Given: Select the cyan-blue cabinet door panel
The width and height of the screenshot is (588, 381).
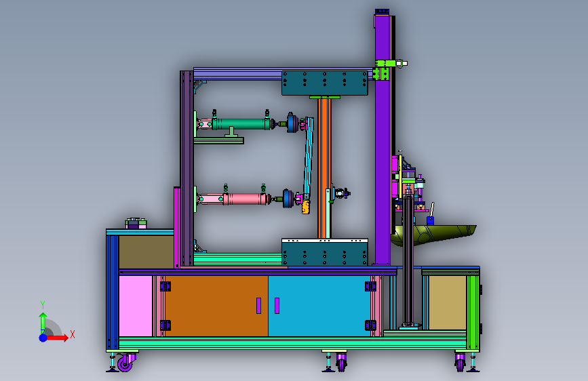Looking at the screenshot, I should click(319, 306).
